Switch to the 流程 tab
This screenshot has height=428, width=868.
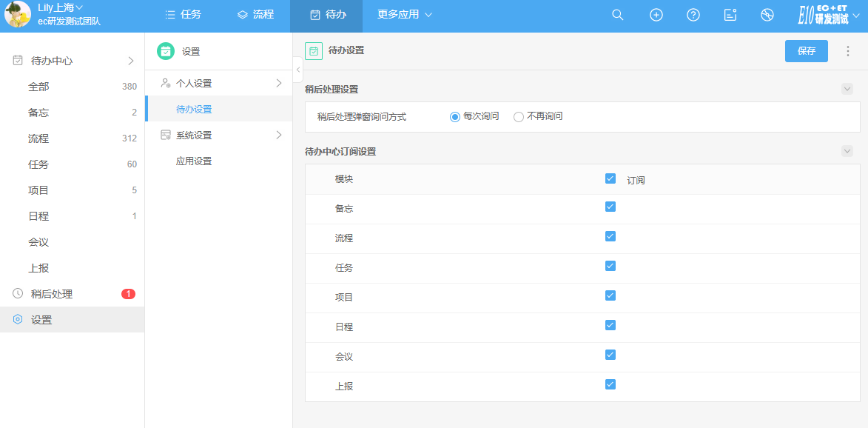click(255, 15)
